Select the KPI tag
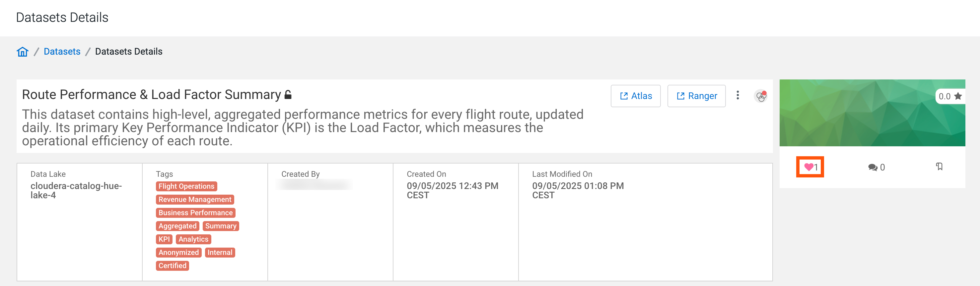Screen dimensions: 980x286 tap(164, 239)
